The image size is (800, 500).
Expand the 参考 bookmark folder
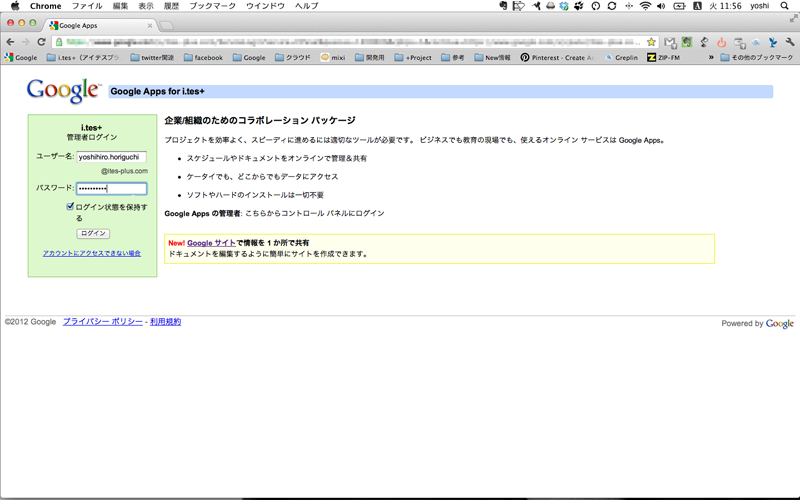click(453, 58)
